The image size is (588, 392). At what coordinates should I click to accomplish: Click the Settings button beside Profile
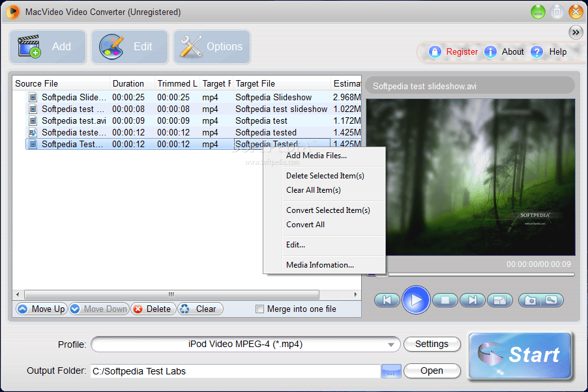click(x=432, y=344)
